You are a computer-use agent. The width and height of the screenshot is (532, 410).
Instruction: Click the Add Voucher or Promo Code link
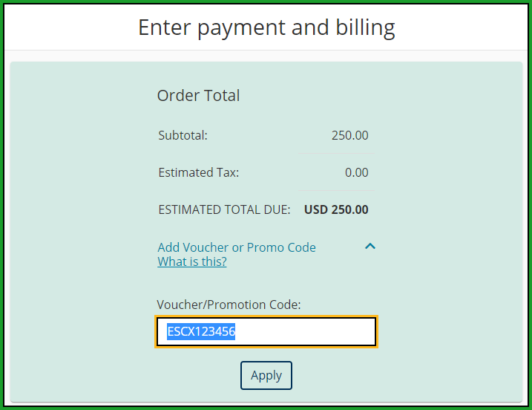[237, 247]
